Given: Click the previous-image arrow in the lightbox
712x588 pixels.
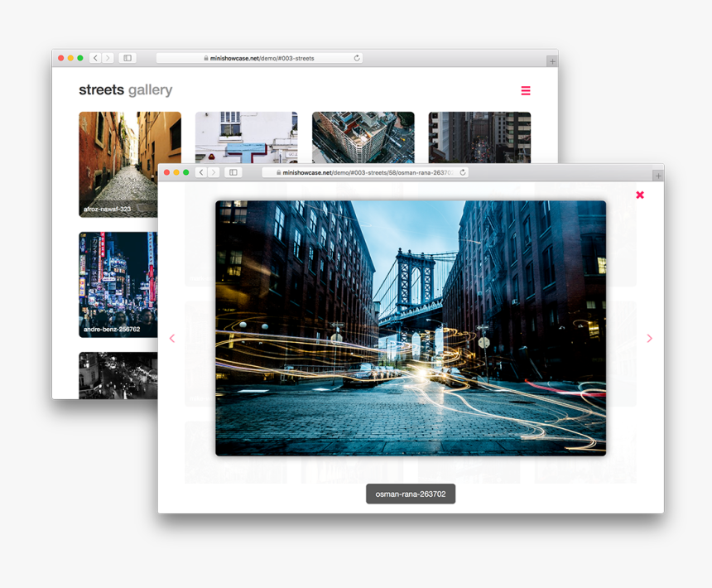Looking at the screenshot, I should (172, 338).
